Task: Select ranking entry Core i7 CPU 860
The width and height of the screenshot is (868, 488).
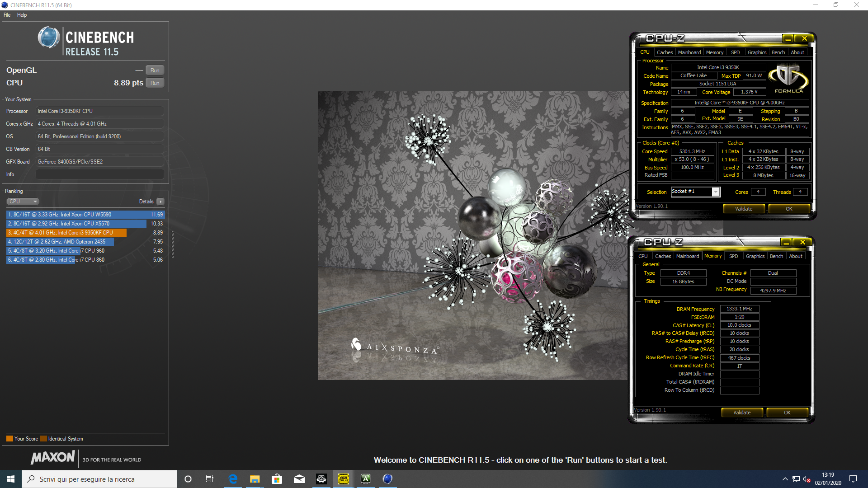Action: (85, 260)
